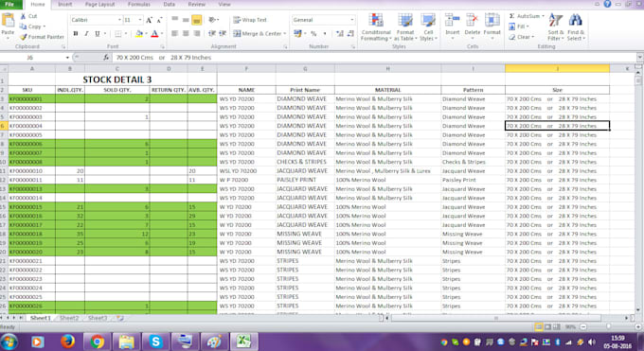Click in the formula bar text
This screenshot has height=351, width=644.
(164, 58)
